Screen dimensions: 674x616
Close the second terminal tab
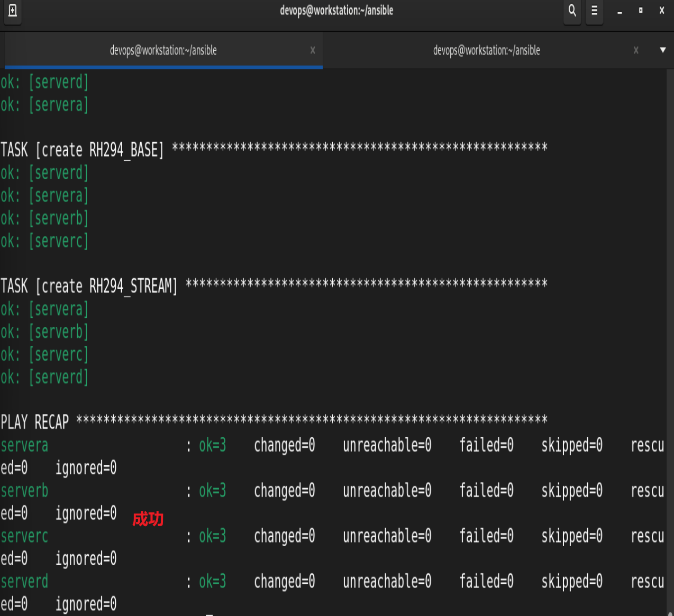point(636,50)
